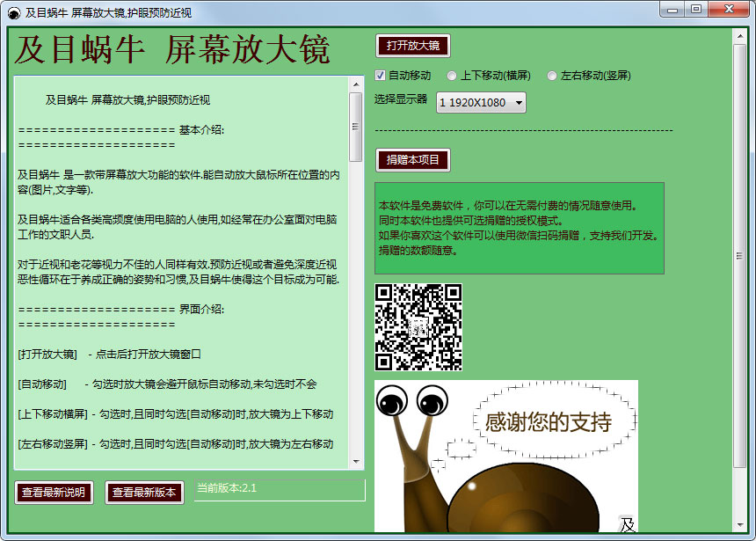
Task: Click the 感谢您的支持 speech bubble
Action: tap(549, 423)
